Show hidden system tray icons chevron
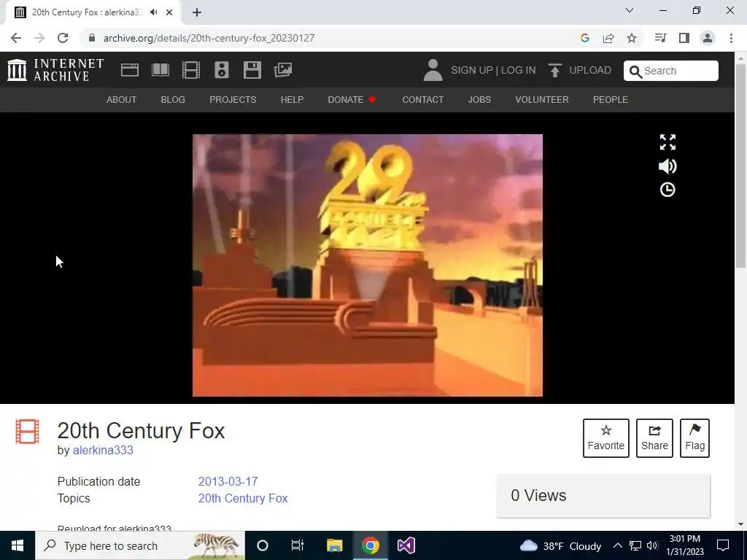Image resolution: width=747 pixels, height=560 pixels. [617, 545]
